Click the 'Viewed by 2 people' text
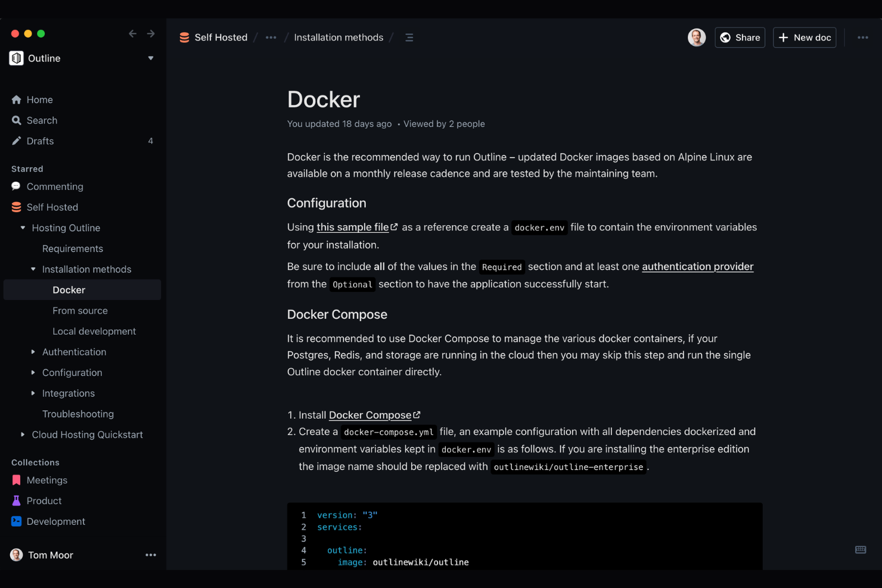882x588 pixels. point(444,124)
